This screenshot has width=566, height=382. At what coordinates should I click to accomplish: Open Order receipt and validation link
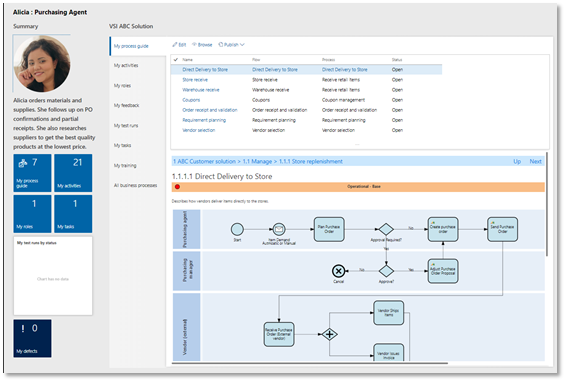coord(210,110)
